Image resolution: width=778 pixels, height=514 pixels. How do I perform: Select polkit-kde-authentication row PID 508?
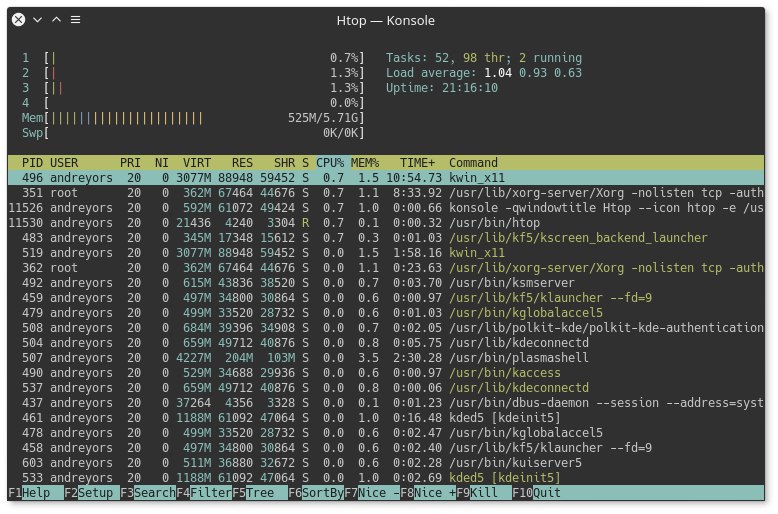point(386,328)
